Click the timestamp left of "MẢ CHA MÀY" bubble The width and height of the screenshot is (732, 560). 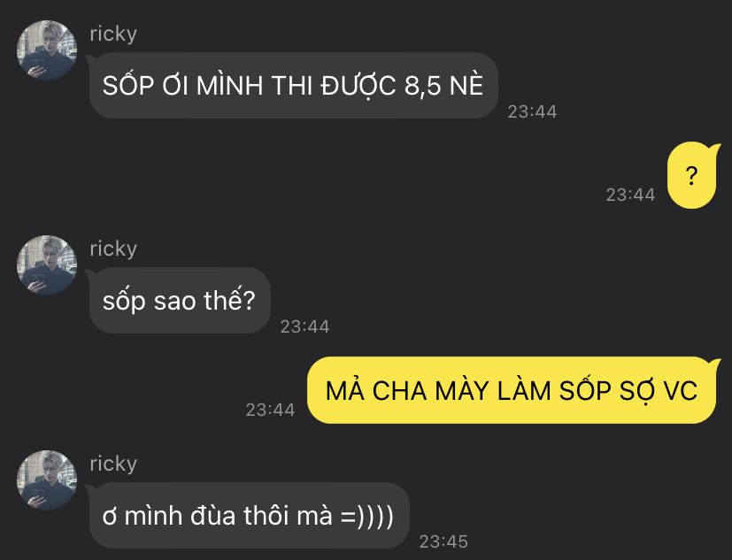[x=270, y=410]
